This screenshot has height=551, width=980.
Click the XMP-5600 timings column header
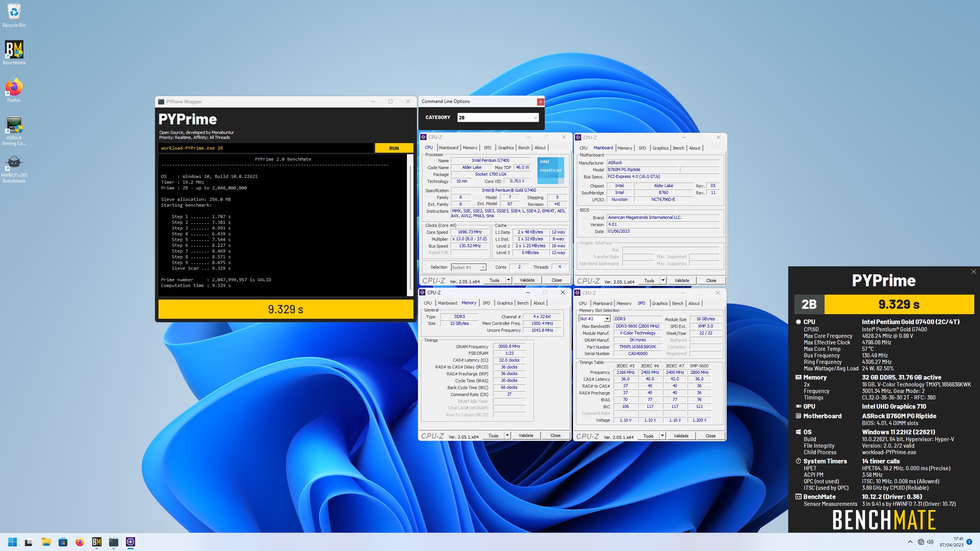(699, 366)
